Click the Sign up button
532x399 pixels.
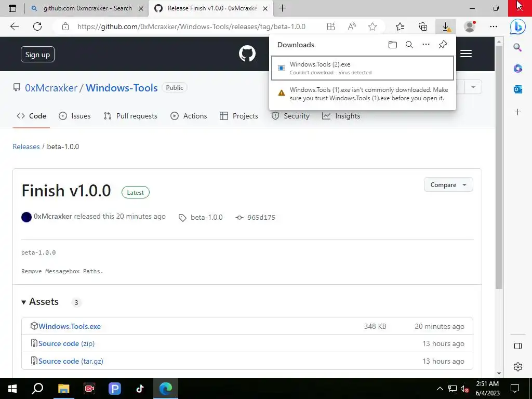37,54
